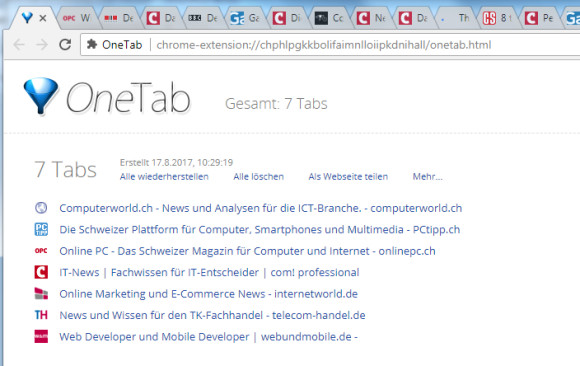Image resolution: width=580 pixels, height=366 pixels.
Task: Click the globe favicon beside Computerworld.ch
Action: (41, 208)
